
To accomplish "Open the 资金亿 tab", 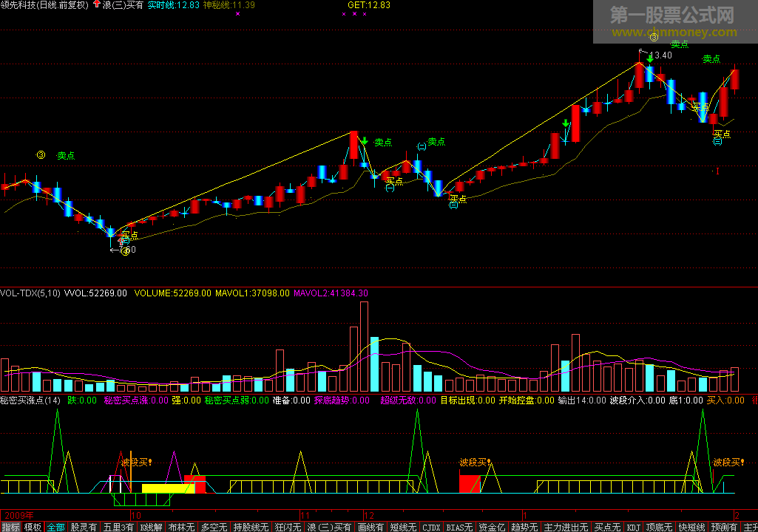I will tap(492, 527).
